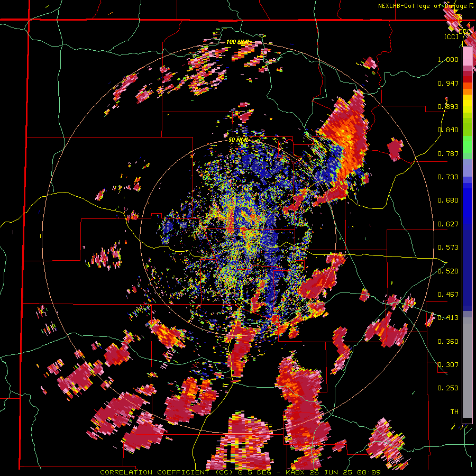Click the 0.520 scale value
Viewport: 476px width, 476px height.
tap(448, 271)
